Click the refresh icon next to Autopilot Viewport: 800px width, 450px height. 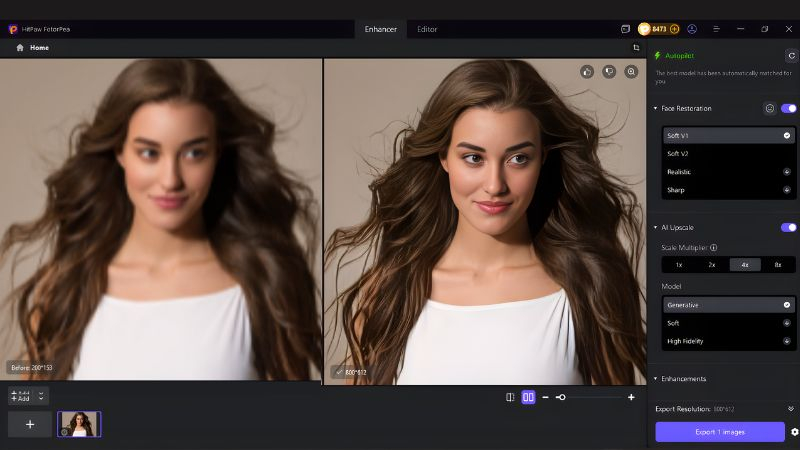pyautogui.click(x=791, y=56)
